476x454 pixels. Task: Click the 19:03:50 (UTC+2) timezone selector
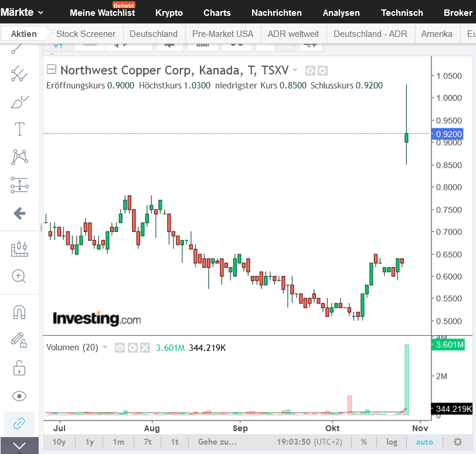[x=309, y=442]
